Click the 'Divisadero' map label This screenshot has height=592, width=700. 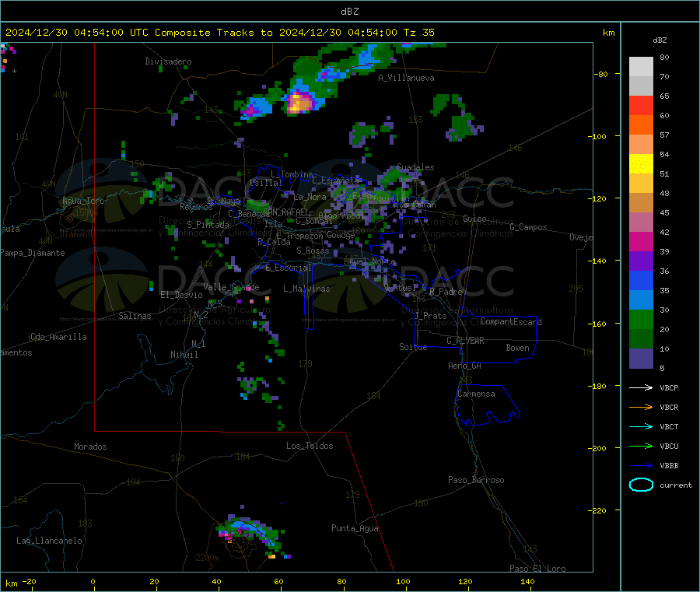tap(168, 61)
